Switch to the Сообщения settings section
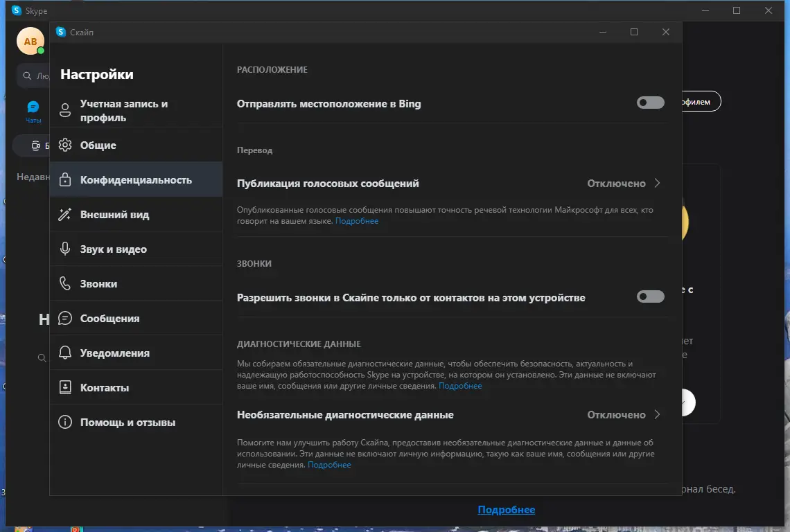The height and width of the screenshot is (532, 790). click(x=109, y=319)
